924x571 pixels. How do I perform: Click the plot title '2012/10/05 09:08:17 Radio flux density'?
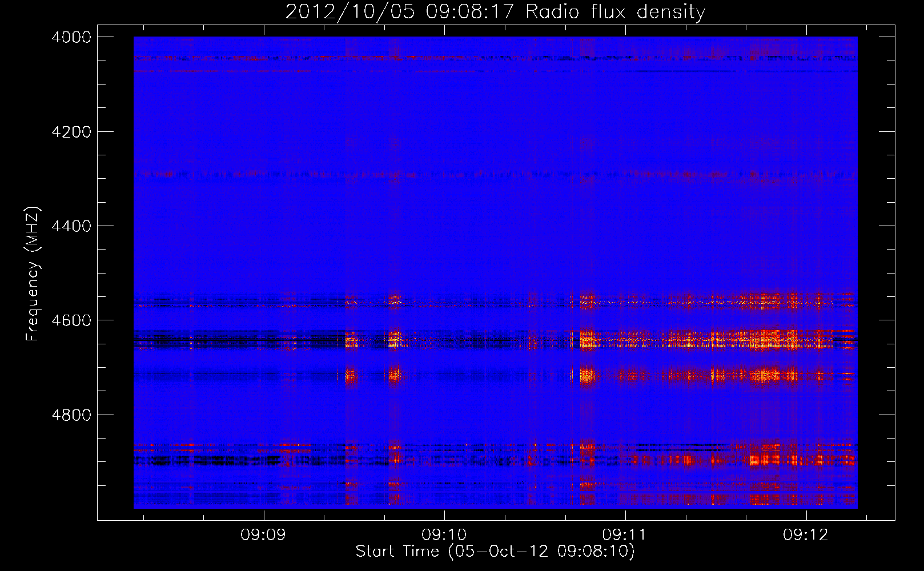coord(495,11)
